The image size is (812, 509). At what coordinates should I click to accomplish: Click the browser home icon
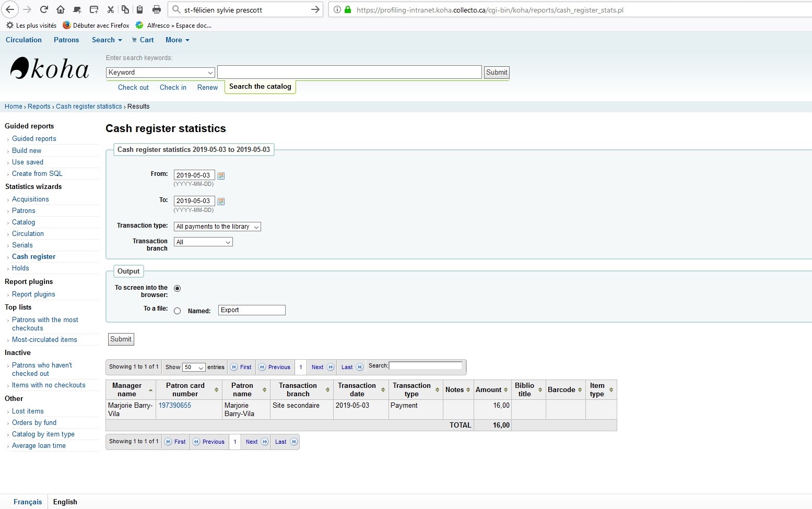pyautogui.click(x=61, y=9)
